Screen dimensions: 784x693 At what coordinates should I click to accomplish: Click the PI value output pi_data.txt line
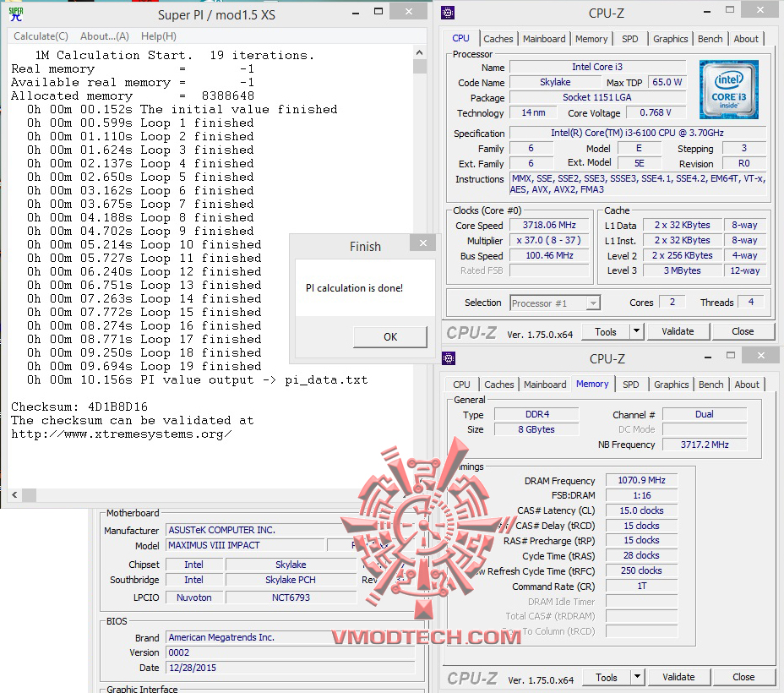pos(197,379)
